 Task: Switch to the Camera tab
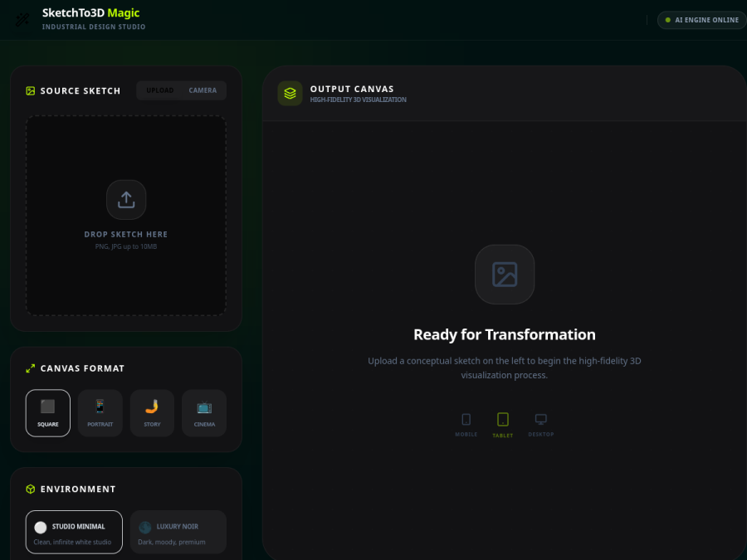(203, 90)
